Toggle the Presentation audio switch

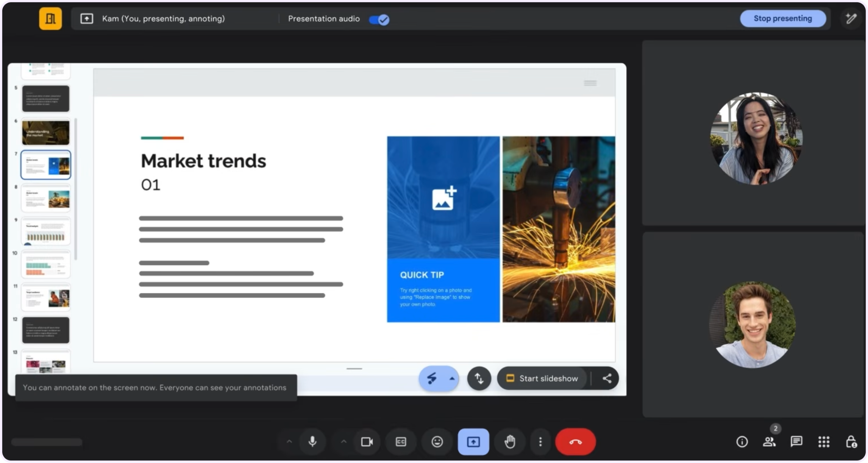[379, 19]
